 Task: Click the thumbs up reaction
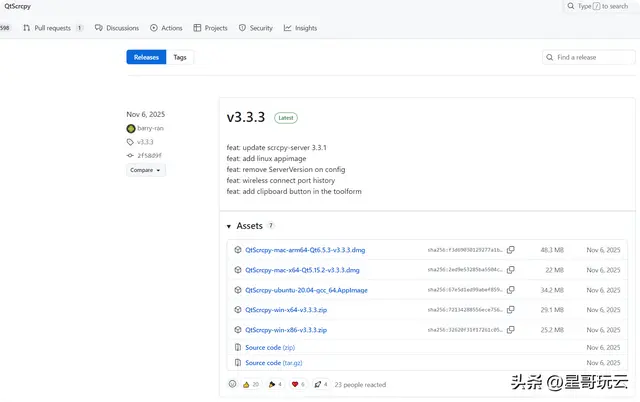pyautogui.click(x=251, y=384)
